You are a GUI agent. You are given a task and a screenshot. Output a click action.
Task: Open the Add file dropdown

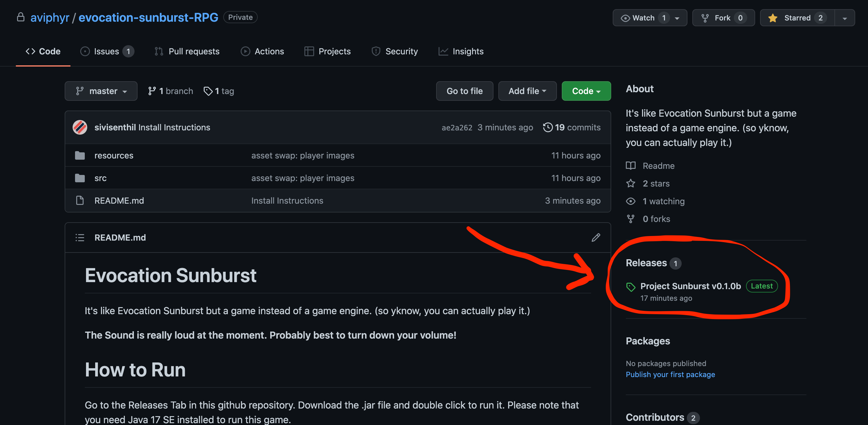point(527,91)
